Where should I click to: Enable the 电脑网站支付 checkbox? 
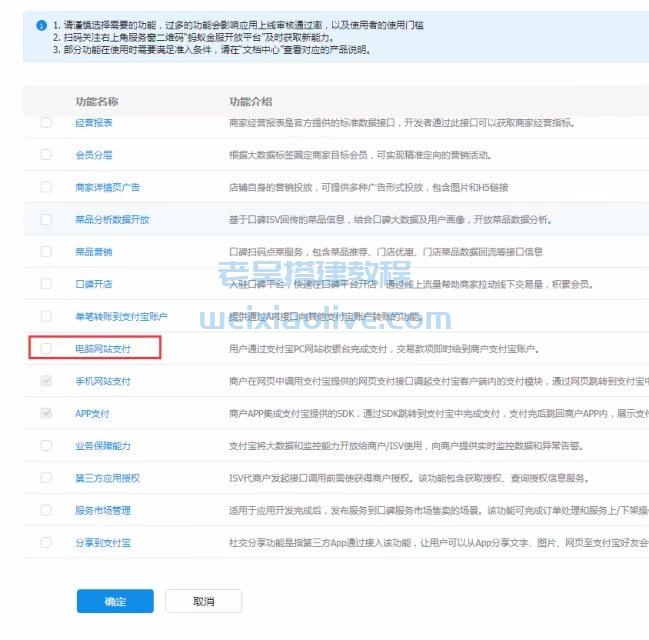pyautogui.click(x=46, y=349)
